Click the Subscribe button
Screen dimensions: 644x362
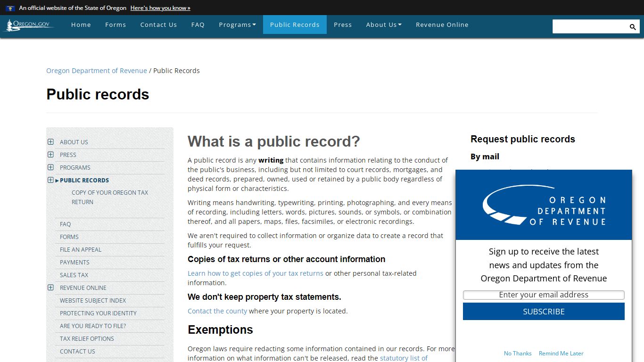coord(544,312)
